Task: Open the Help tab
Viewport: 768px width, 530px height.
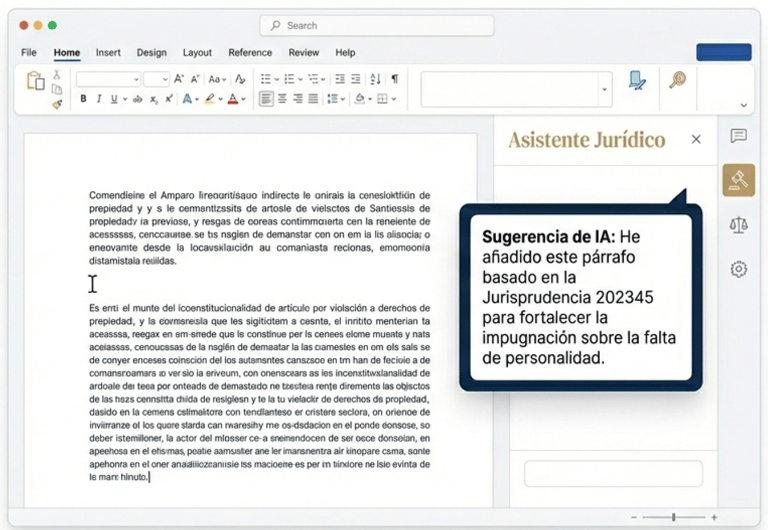Action: point(345,52)
